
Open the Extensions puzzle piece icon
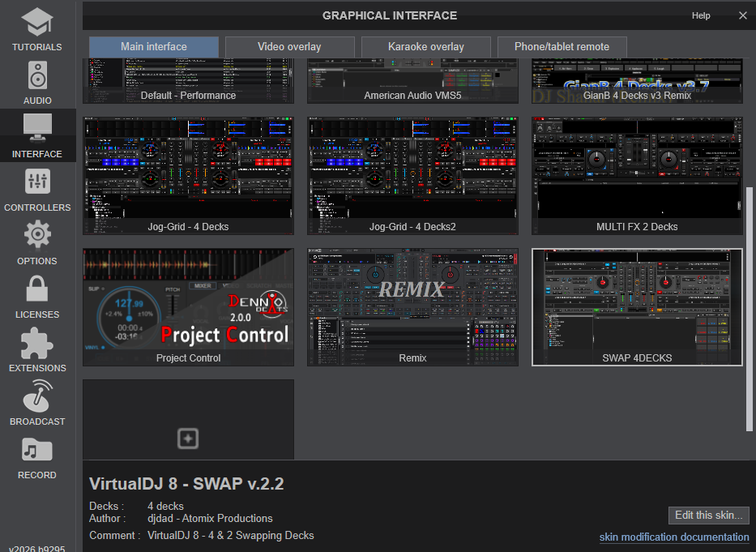pos(37,343)
